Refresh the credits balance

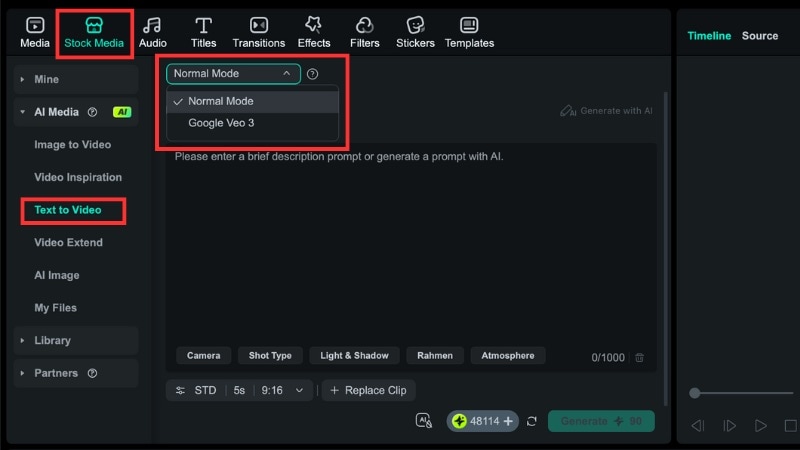point(532,421)
